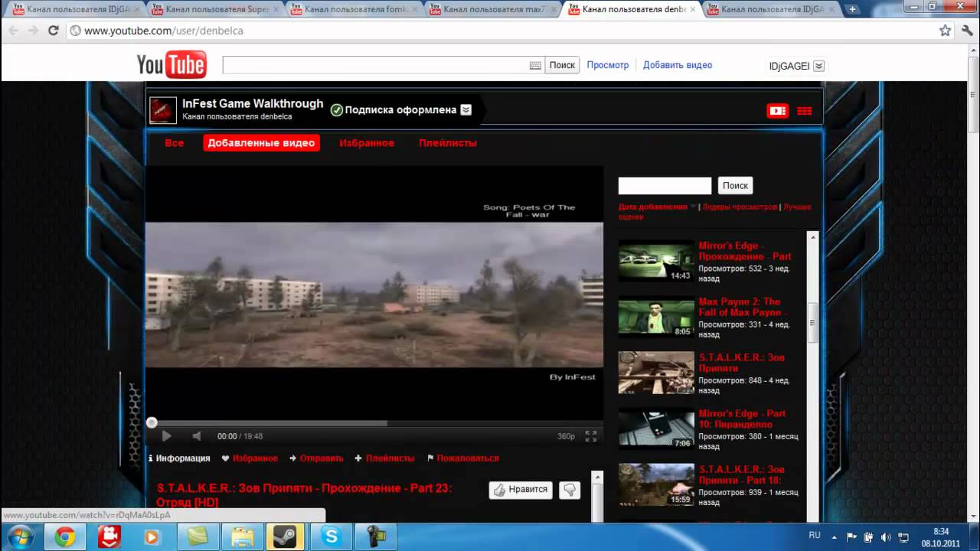Open the Просмотр link
The height and width of the screenshot is (551, 980).
pos(608,65)
